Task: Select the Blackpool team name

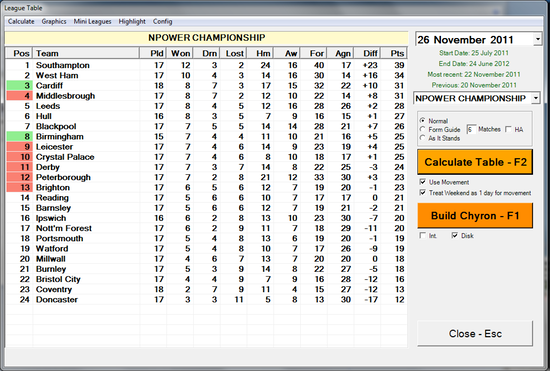Action: tap(56, 126)
